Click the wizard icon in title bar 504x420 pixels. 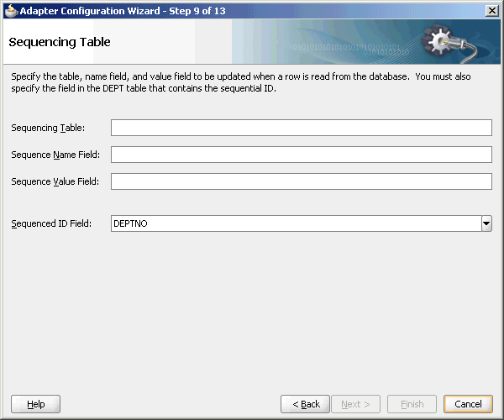point(11,11)
